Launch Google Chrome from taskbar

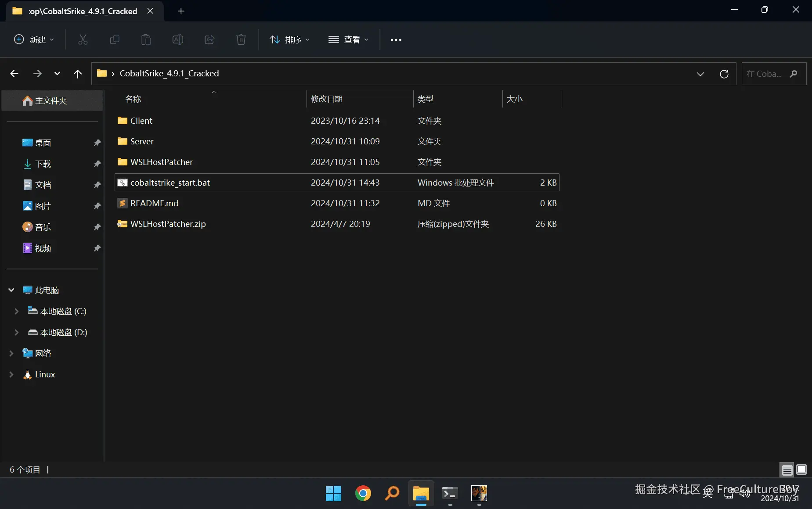[x=363, y=494]
